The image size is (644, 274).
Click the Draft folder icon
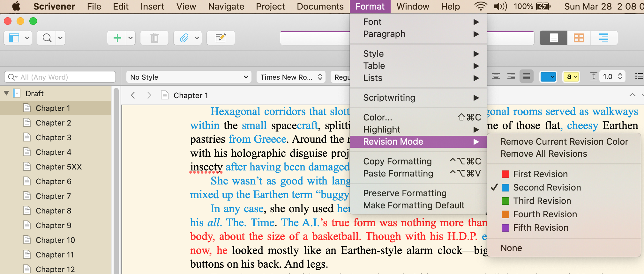point(17,93)
